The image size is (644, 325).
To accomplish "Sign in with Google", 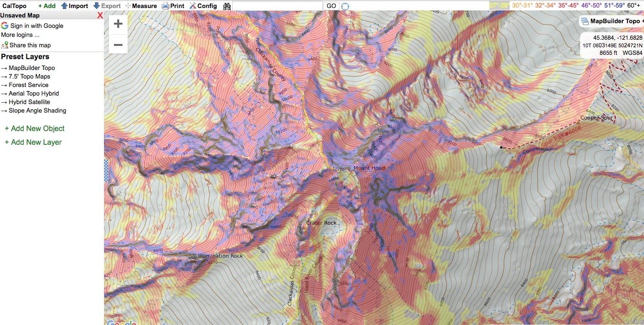I will (x=32, y=26).
